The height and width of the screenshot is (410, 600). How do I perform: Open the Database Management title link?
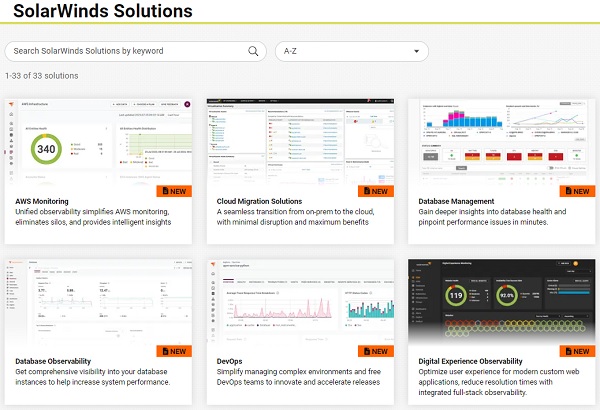click(456, 201)
